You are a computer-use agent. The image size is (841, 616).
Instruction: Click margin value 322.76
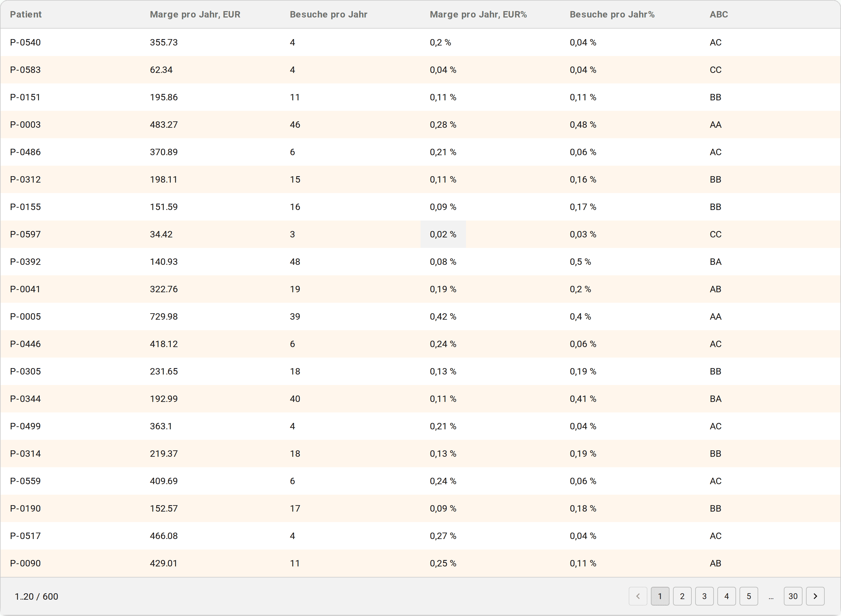[x=164, y=289]
